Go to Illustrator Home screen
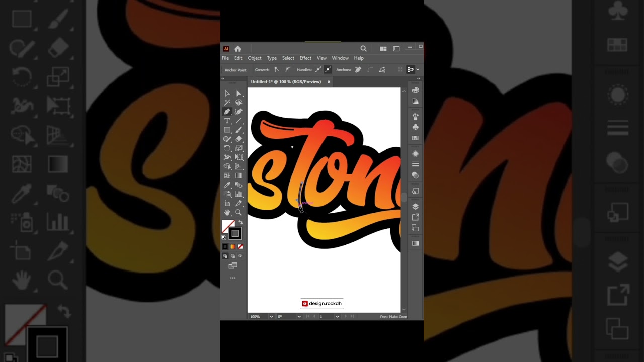The width and height of the screenshot is (644, 362). 238,49
